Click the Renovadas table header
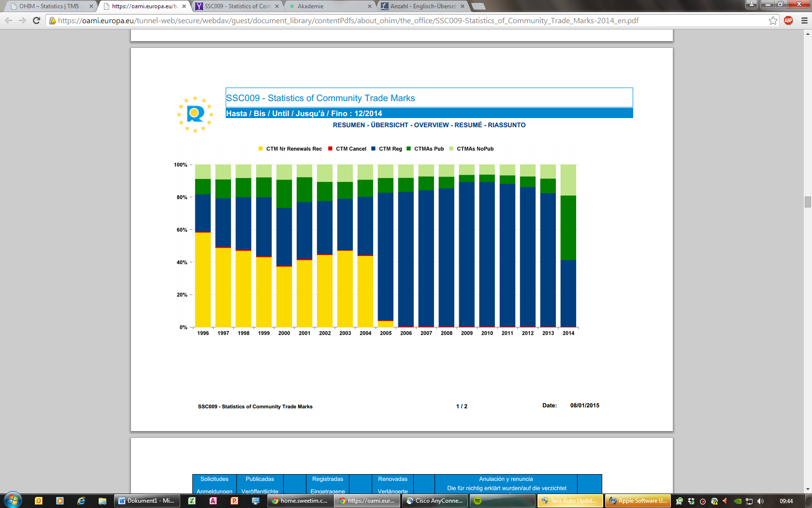 coord(392,479)
